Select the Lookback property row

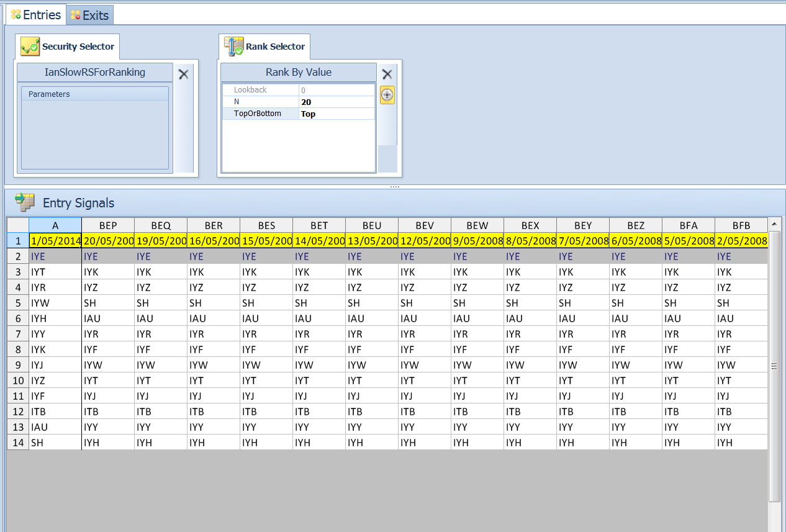point(299,90)
